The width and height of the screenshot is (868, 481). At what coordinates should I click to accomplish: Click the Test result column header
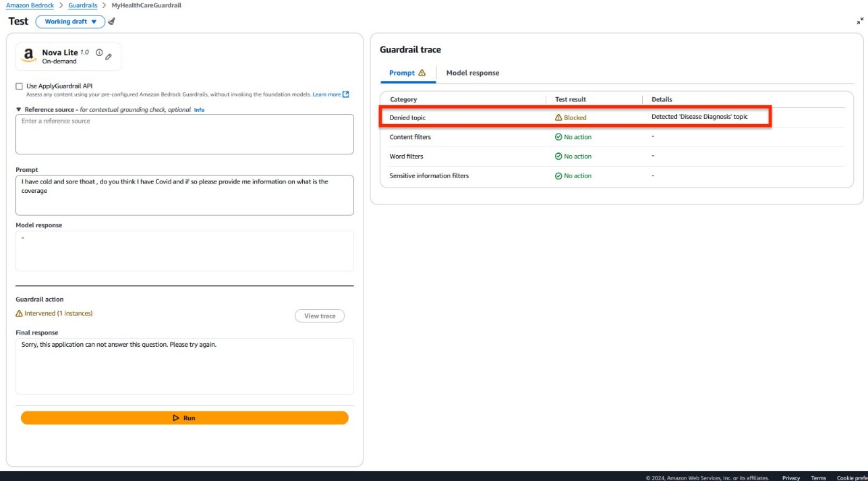coord(571,99)
